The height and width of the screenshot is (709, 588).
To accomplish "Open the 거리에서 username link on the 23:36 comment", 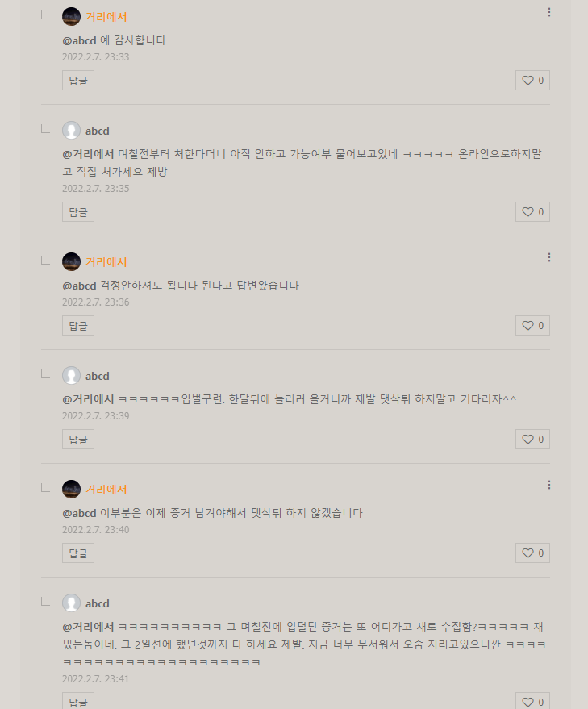I will tap(106, 262).
